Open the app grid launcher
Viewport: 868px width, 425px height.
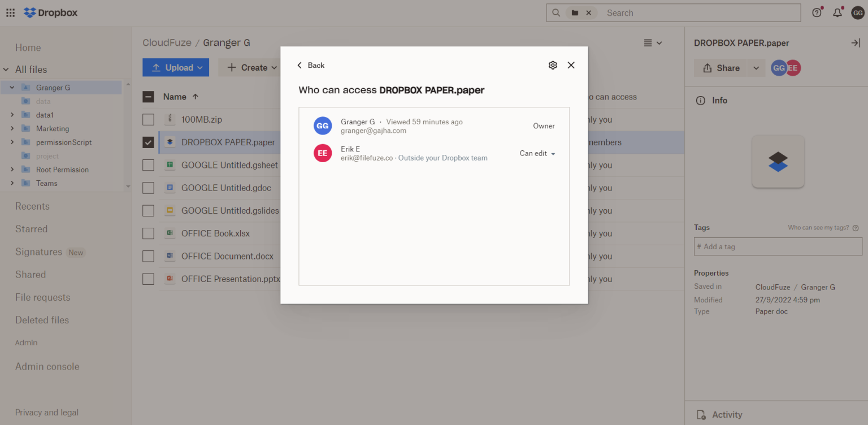pyautogui.click(x=10, y=12)
